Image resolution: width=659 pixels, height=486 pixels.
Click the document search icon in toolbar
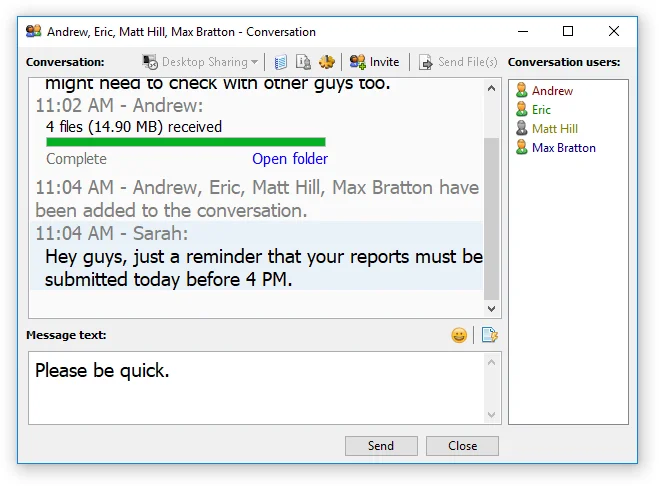point(303,62)
